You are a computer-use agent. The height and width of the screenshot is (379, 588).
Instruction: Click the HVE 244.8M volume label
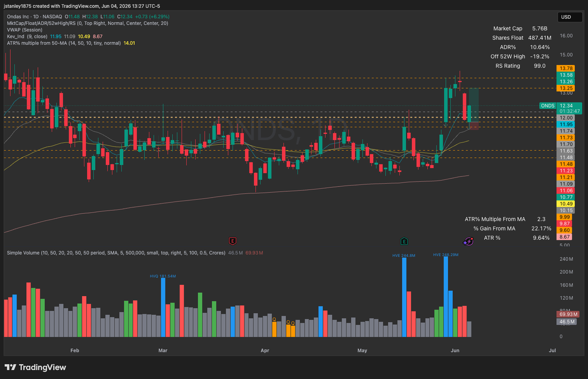pyautogui.click(x=404, y=255)
